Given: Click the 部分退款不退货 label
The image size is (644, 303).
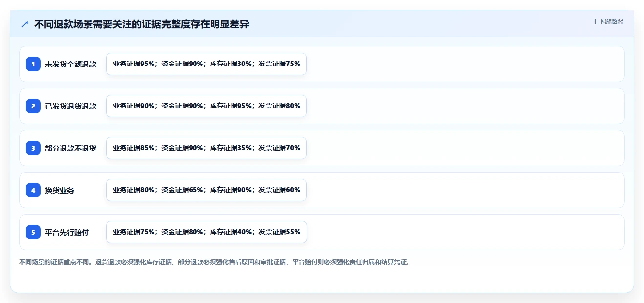Looking at the screenshot, I should pos(71,148).
